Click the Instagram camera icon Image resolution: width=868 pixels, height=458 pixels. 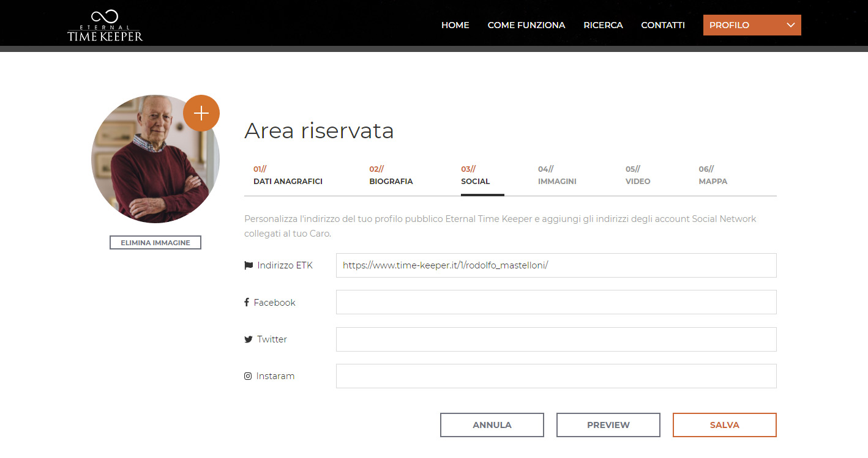click(x=248, y=376)
